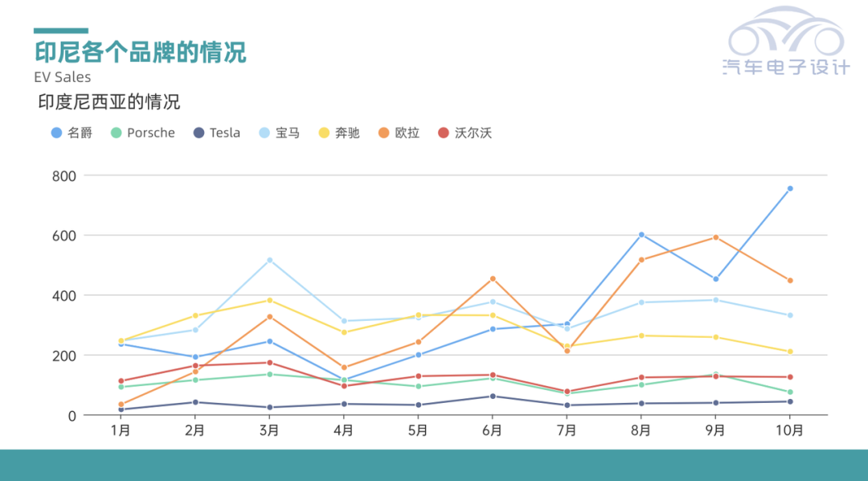Viewport: 868px width, 481px height.
Task: Click the 欧拉 data point for 1月
Action: (121, 405)
